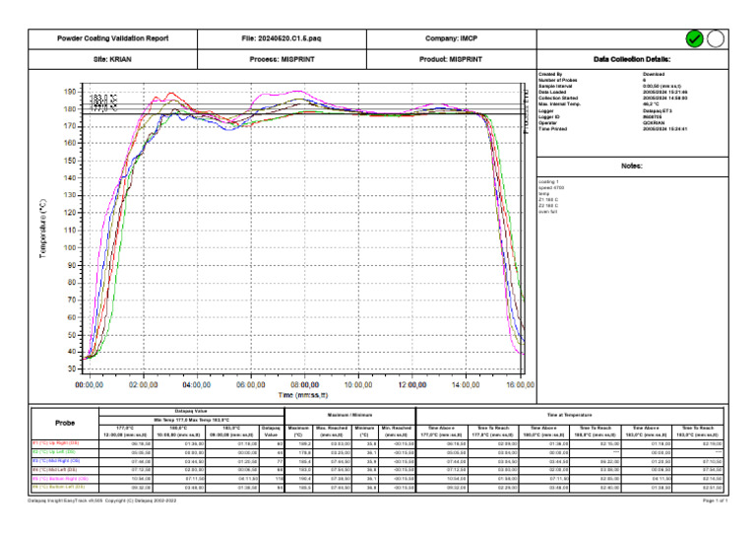Click the 'Time at Temperature' group header
Screen dimensions: 756x535
click(x=569, y=416)
